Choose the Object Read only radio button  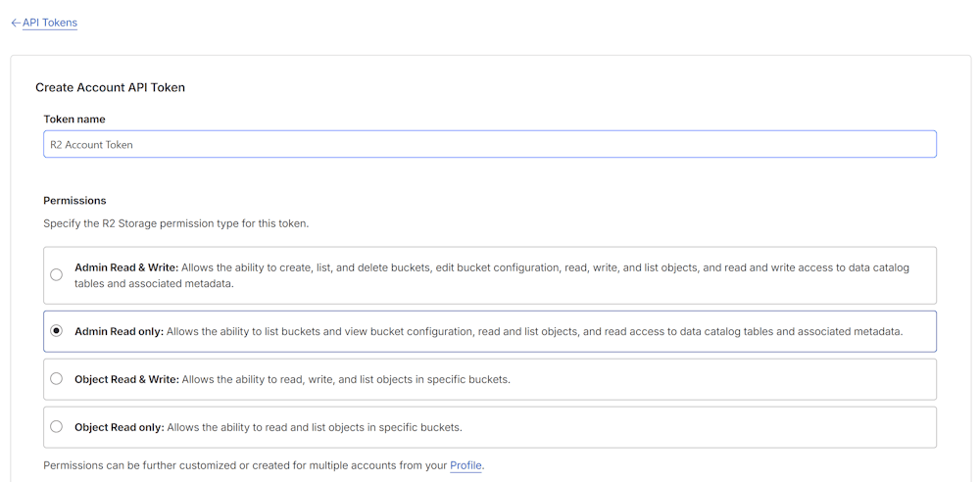(x=57, y=427)
